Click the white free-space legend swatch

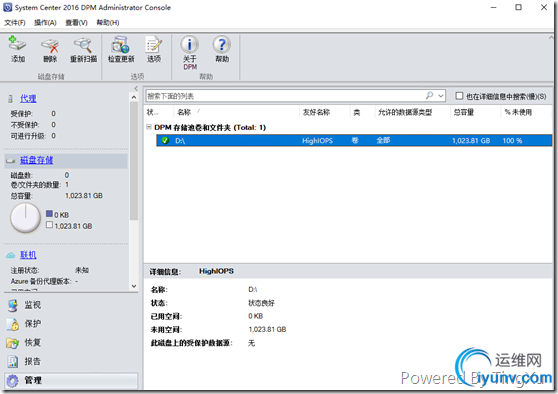tap(49, 225)
